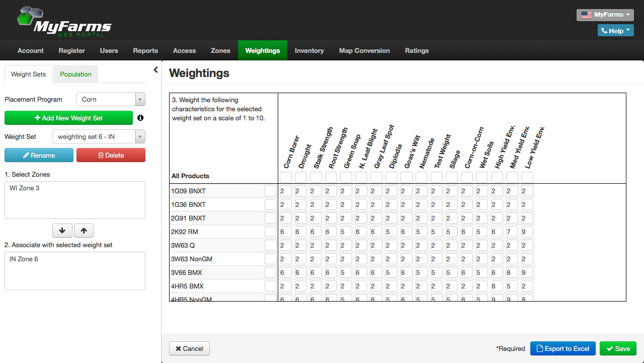The width and height of the screenshot is (644, 363).
Task: Click the Low Yield Env. value for 2K92 RM
Action: pos(527,232)
